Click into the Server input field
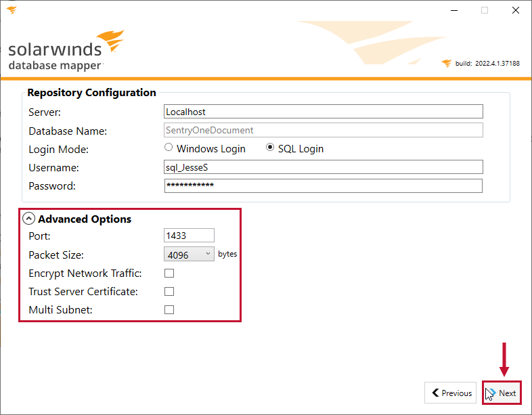 tap(324, 112)
